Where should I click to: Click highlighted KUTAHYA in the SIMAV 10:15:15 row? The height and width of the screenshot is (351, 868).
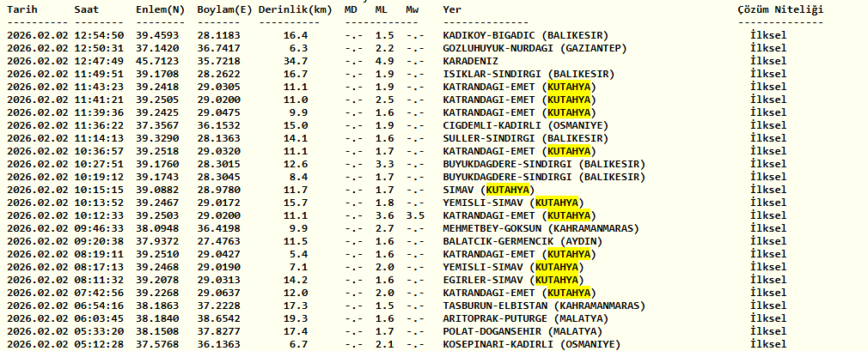[x=507, y=190]
